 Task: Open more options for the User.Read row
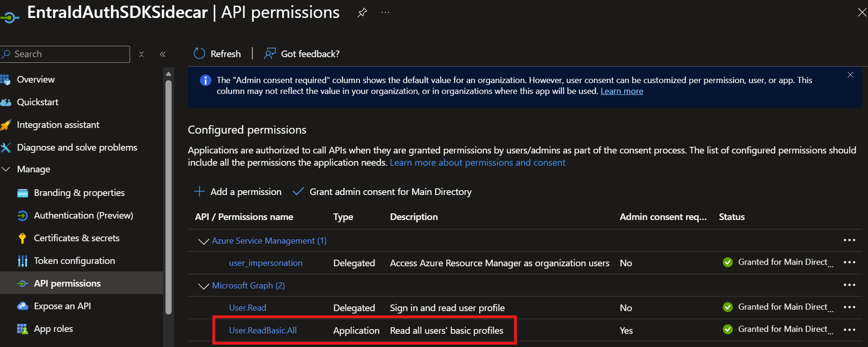[850, 307]
